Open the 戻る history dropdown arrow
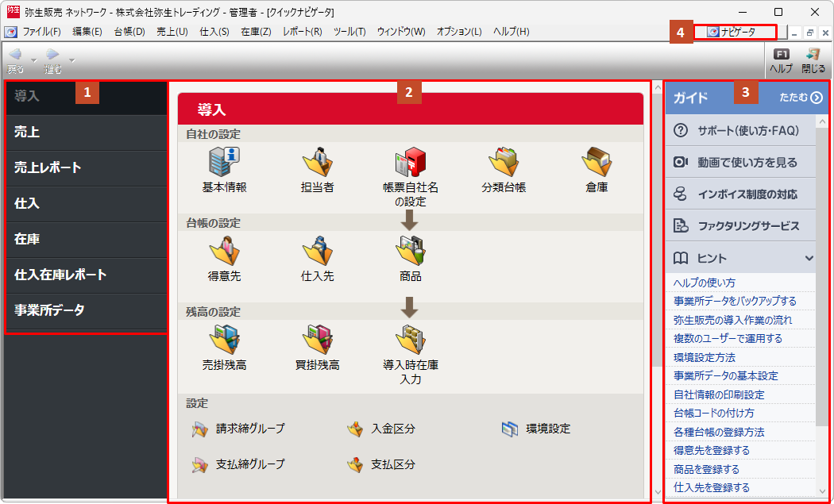Screen dimensions: 834x504 (33, 60)
